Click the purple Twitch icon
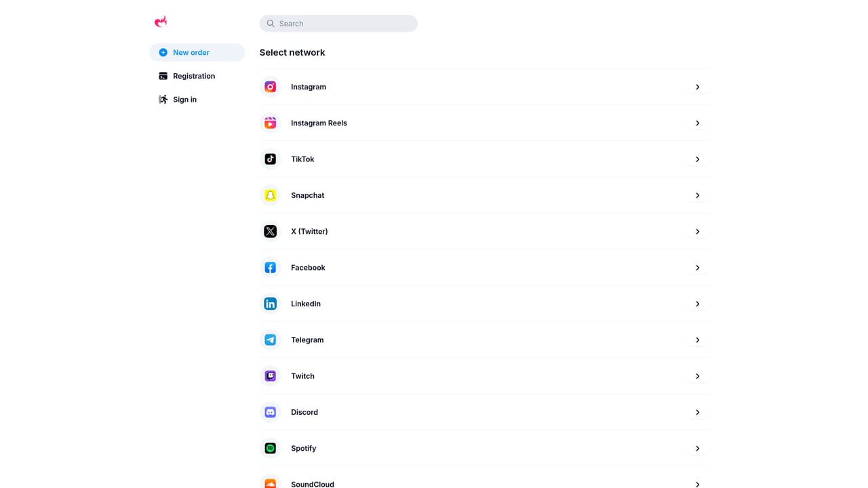The height and width of the screenshot is (488, 868). (x=270, y=376)
